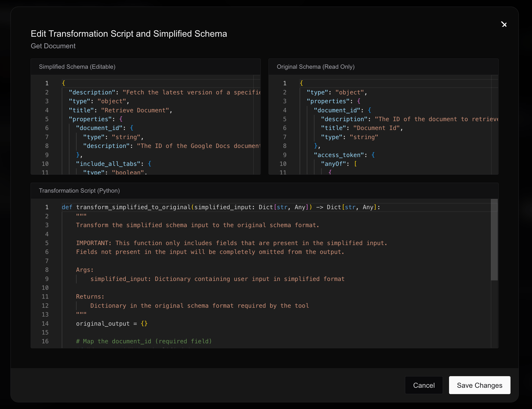Screen dimensions: 532x409
Task: Click the "type": "string" line in simplified schema
Action: coord(113,137)
